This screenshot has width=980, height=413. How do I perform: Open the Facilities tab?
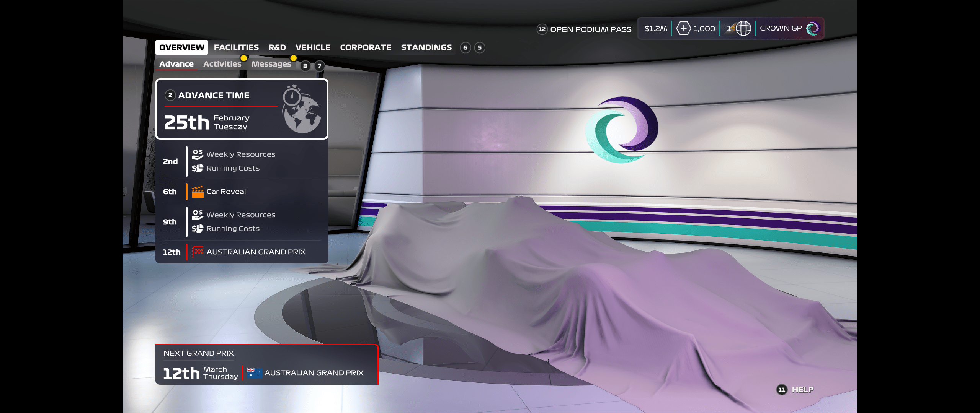pyautogui.click(x=236, y=47)
